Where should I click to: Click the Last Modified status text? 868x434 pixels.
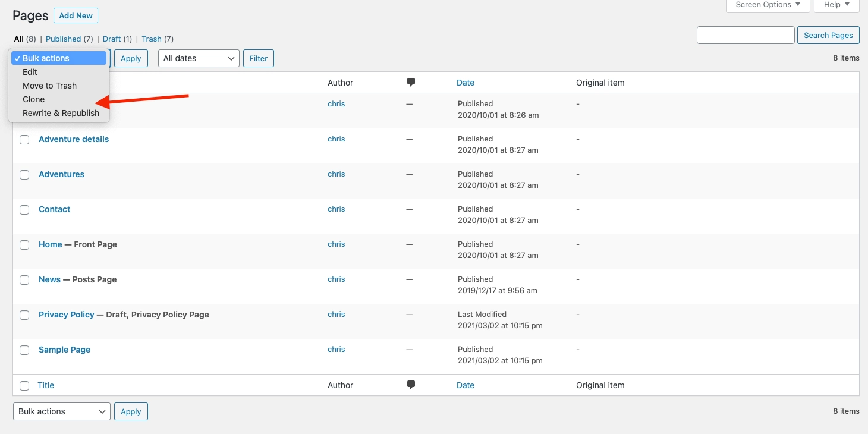point(482,314)
